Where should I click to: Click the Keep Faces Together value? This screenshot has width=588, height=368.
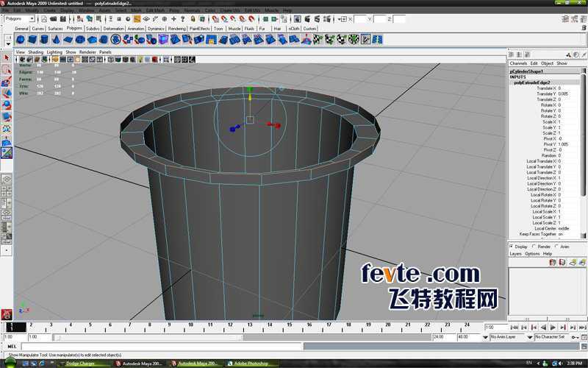[561, 234]
